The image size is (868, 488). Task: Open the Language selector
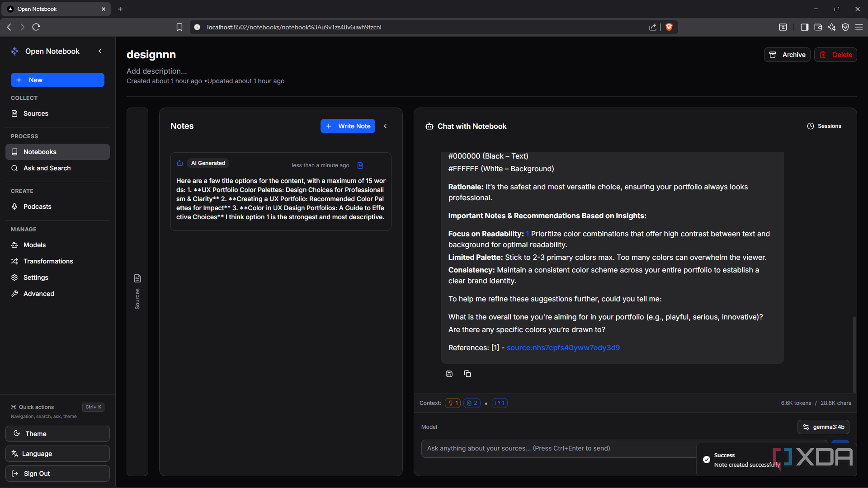pyautogui.click(x=57, y=454)
